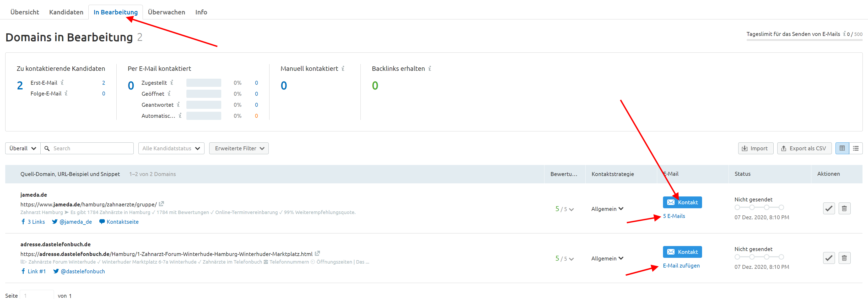Click Backlinks erhalten value 0
868x299 pixels.
click(x=375, y=86)
